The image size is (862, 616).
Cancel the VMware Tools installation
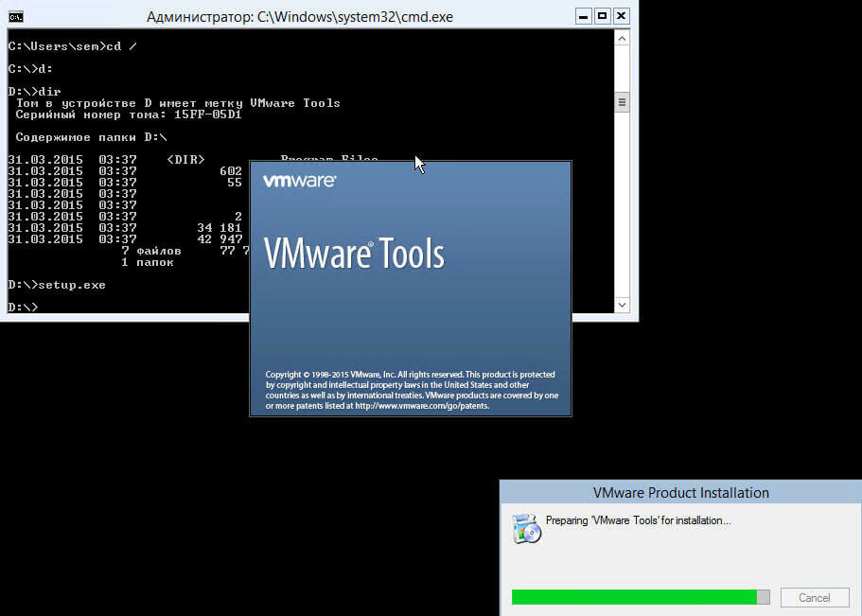point(814,597)
